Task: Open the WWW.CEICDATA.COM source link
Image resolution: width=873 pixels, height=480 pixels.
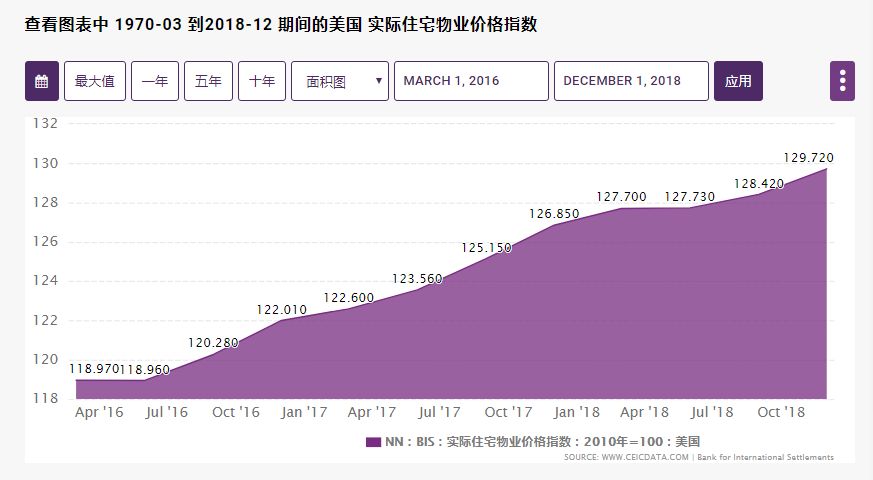Action: click(645, 457)
